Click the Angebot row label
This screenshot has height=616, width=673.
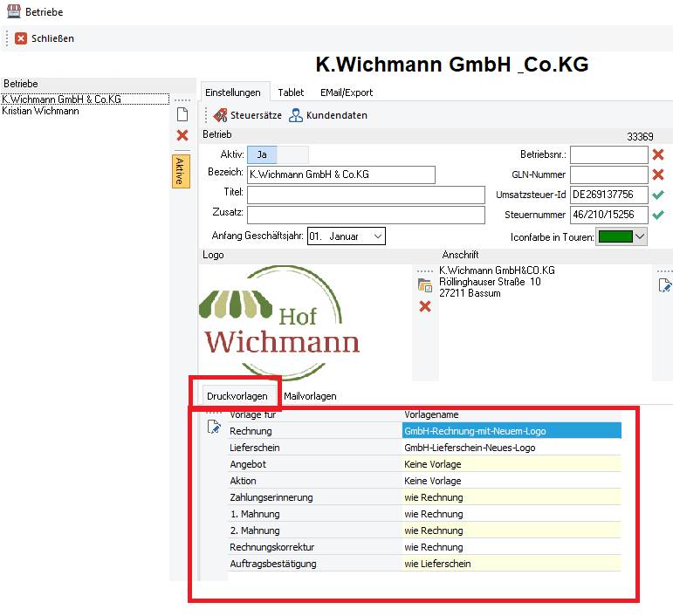point(248,464)
